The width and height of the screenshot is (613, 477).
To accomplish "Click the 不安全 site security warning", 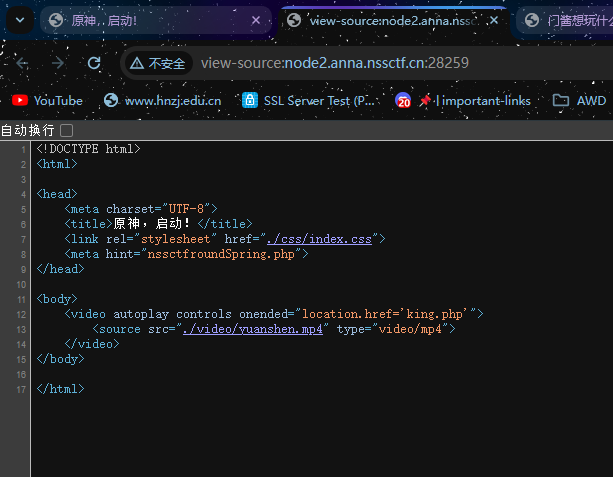I will tap(158, 63).
